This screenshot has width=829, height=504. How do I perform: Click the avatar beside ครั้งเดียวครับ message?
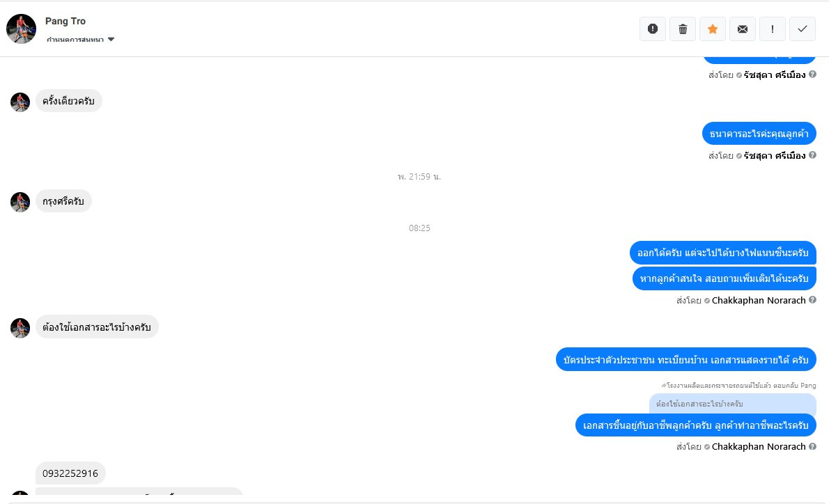click(20, 102)
